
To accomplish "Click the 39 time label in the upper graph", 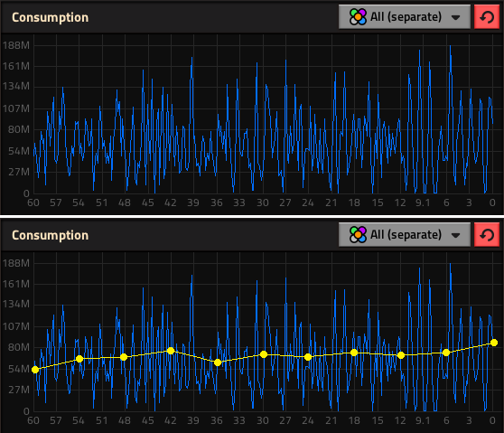I will tap(193, 202).
